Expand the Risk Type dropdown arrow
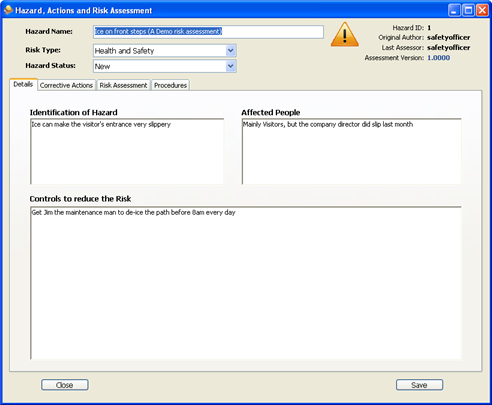 tap(230, 51)
